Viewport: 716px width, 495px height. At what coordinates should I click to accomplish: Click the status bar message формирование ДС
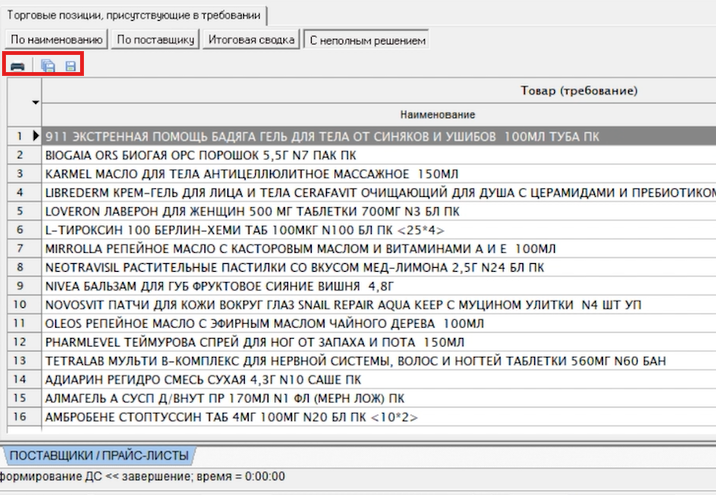(142, 477)
